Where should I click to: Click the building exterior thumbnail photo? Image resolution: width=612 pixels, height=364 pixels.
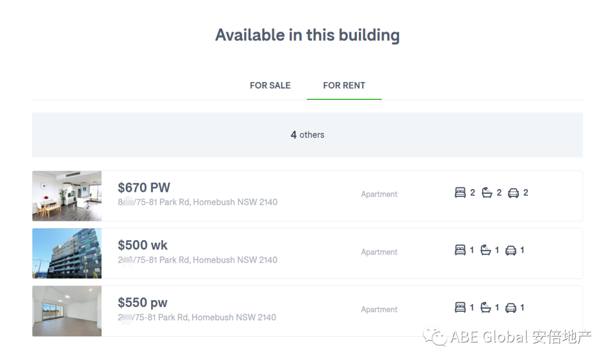67,254
